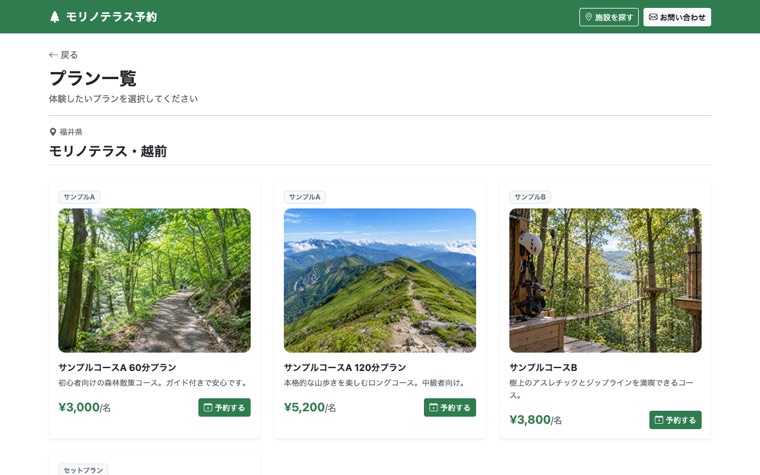
Task: Click the tree logo icon in header
Action: 55,17
